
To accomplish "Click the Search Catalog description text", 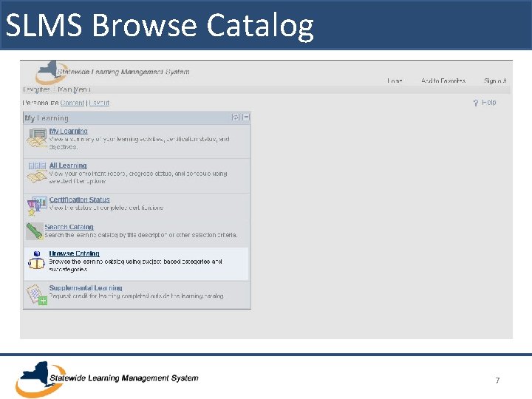I will point(141,235).
